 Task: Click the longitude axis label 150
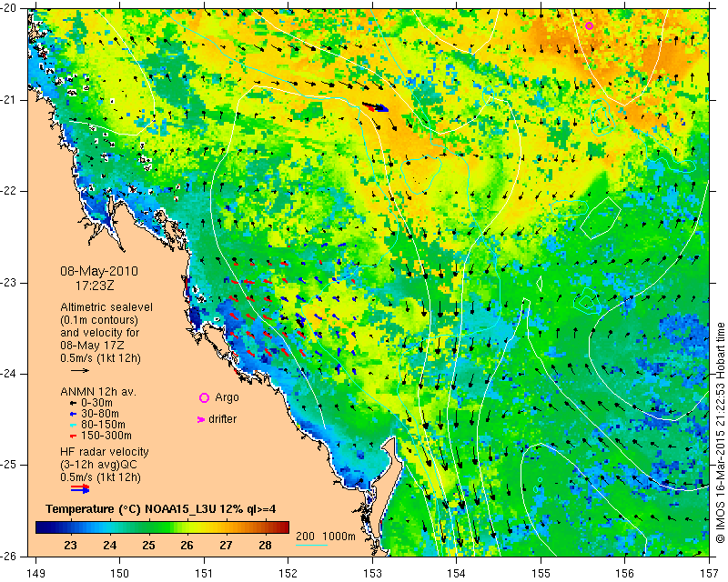[x=120, y=574]
